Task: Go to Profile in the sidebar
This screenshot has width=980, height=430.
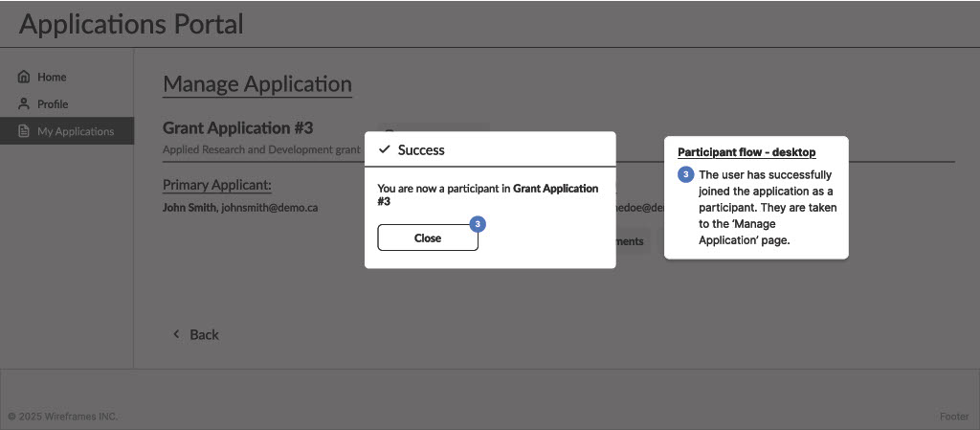Action: [x=53, y=103]
